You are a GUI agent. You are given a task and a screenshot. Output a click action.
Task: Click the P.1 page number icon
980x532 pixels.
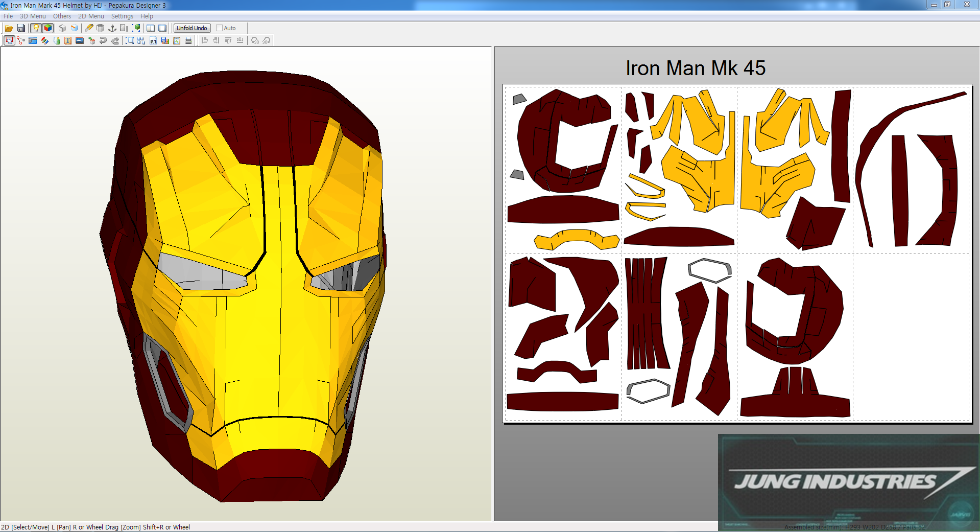point(153,40)
